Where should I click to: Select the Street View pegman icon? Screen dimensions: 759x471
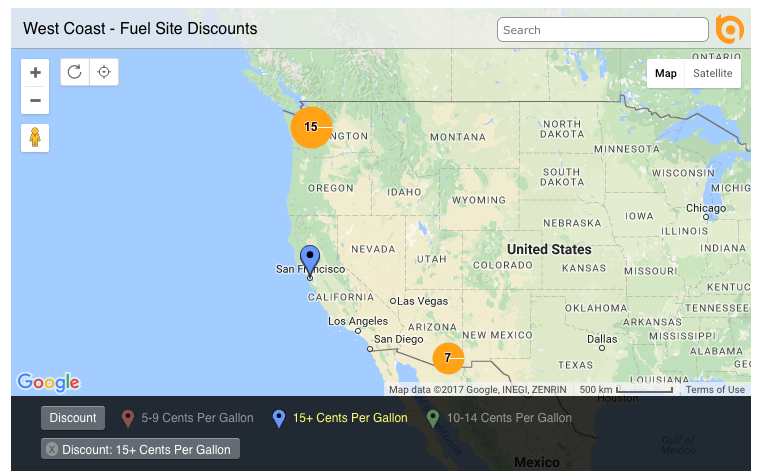[35, 138]
